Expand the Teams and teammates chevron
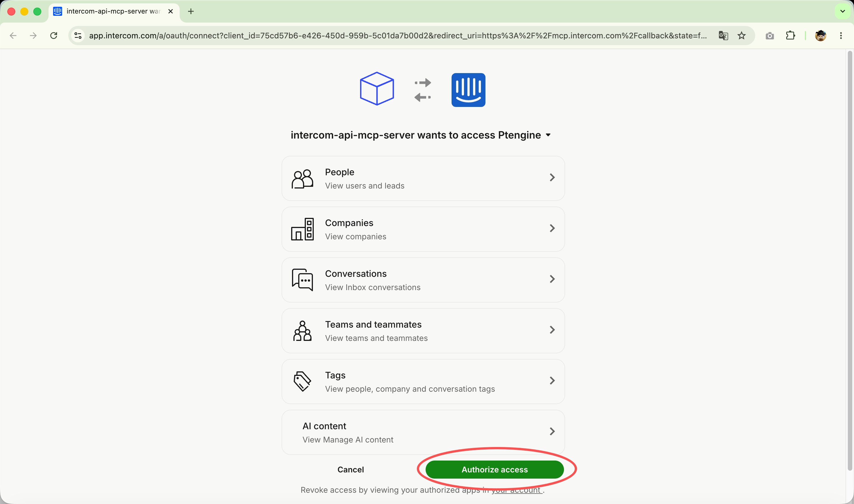This screenshot has width=854, height=504. 552,330
